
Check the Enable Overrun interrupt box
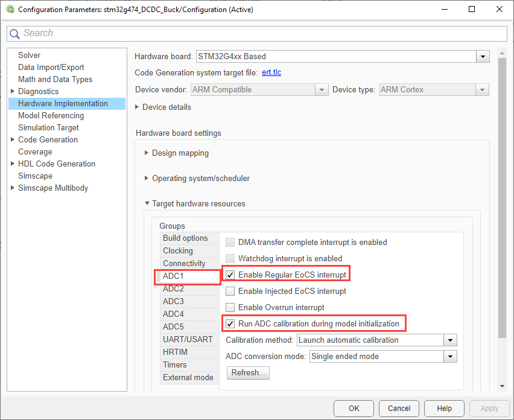point(230,308)
